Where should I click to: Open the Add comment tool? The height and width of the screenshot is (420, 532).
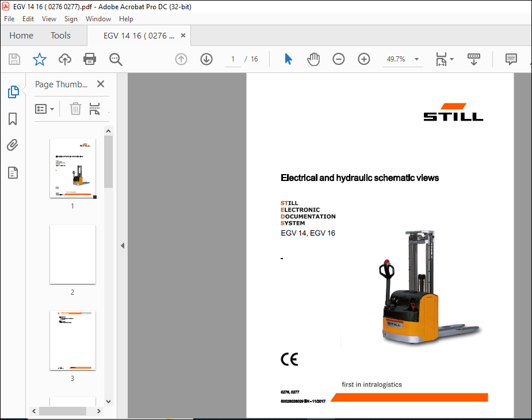tap(511, 59)
